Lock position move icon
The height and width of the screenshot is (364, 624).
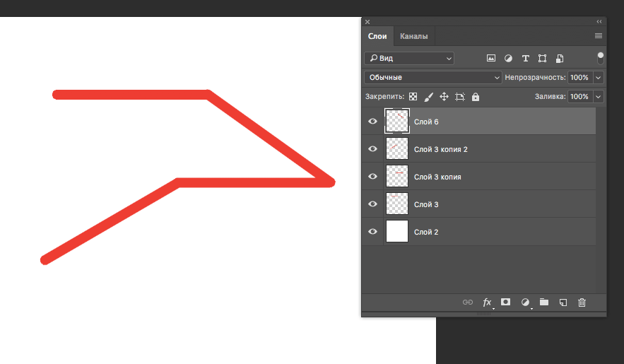point(444,97)
